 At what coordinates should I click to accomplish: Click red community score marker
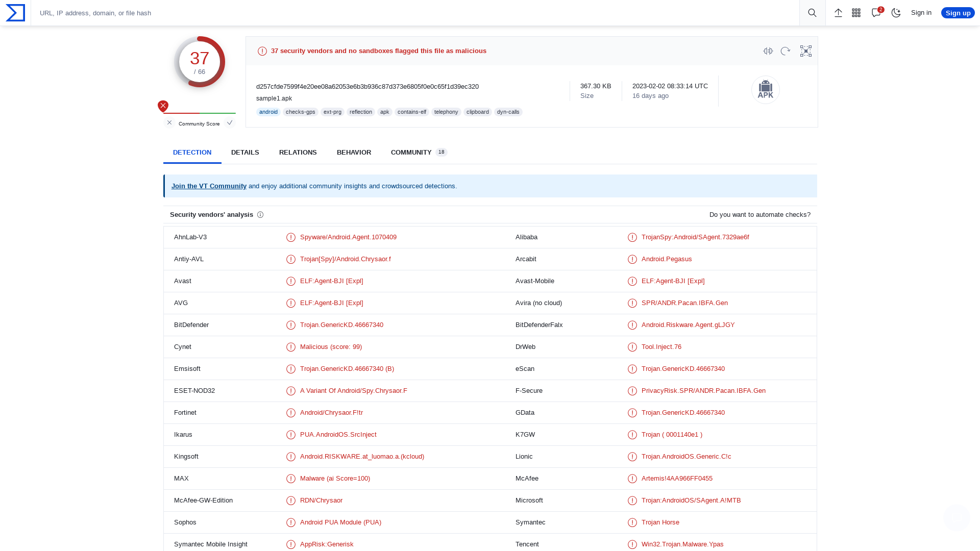tap(163, 106)
